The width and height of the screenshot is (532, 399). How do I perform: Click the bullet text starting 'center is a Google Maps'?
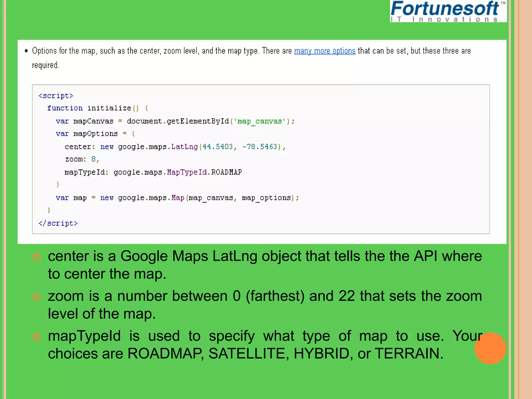(265, 265)
